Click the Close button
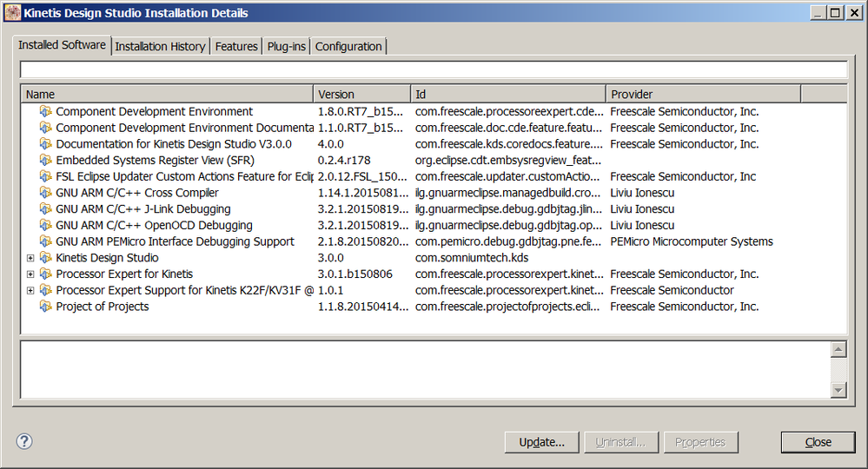 coord(818,442)
